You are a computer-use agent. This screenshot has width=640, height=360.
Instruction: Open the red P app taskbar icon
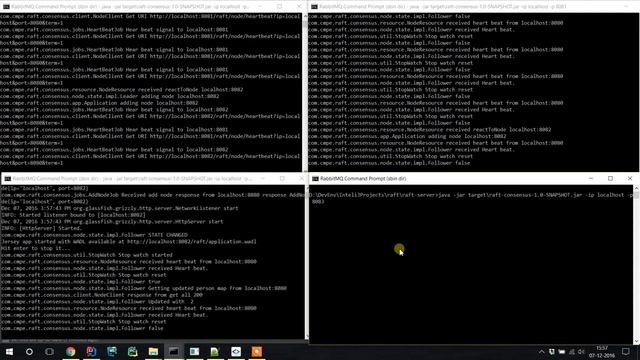tap(91, 351)
